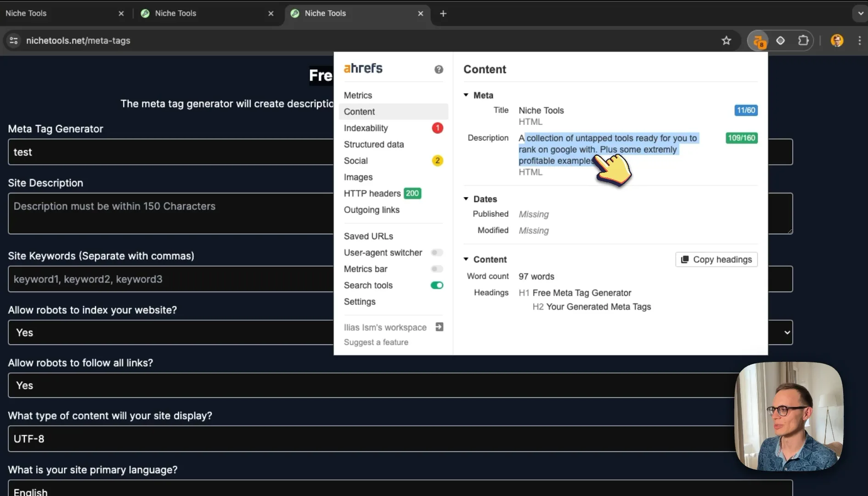
Task: Click the workspace sign-out arrow icon
Action: (439, 327)
